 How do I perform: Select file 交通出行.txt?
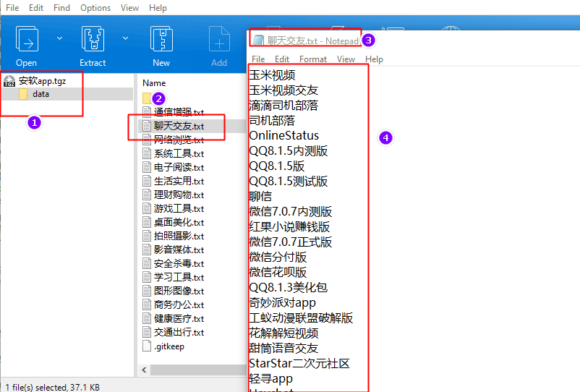[179, 332]
